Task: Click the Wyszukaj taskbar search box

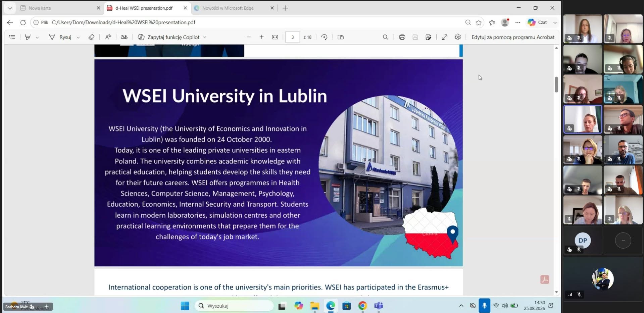Action: (234, 306)
